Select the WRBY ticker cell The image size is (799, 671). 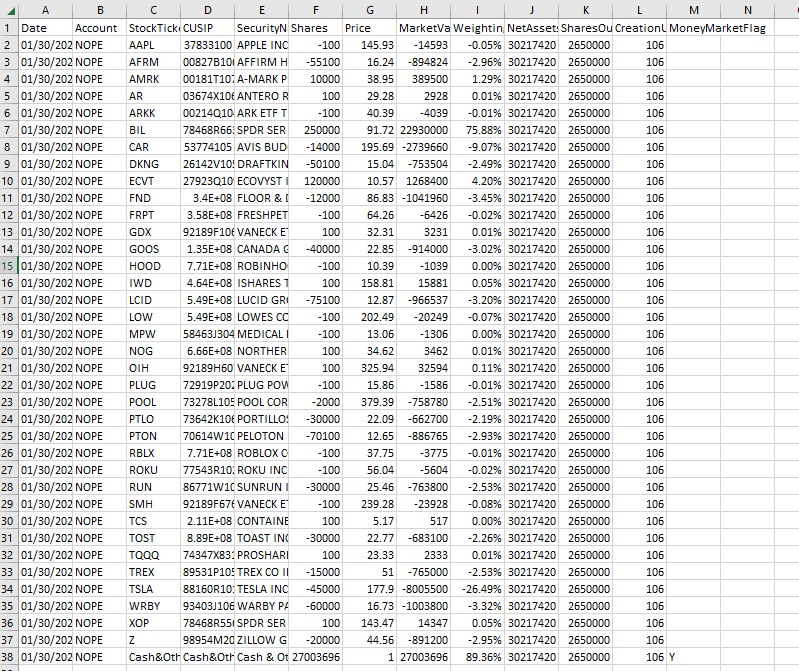(153, 606)
